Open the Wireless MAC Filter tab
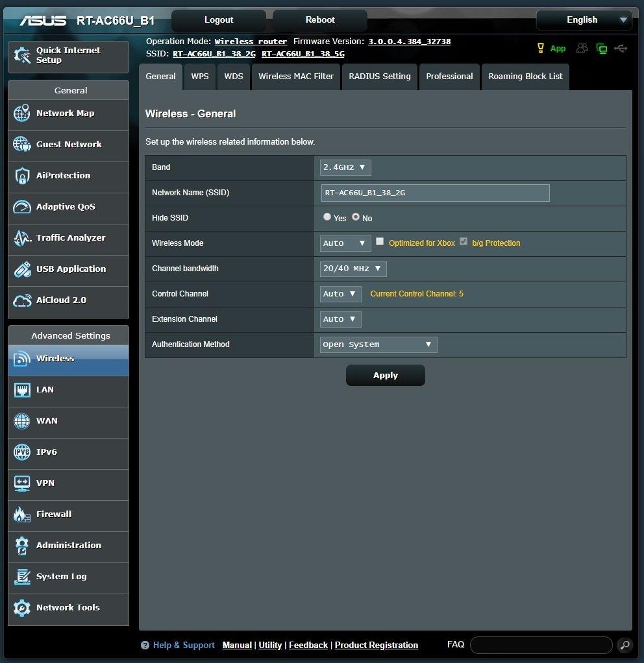This screenshot has height=663, width=644. [296, 77]
